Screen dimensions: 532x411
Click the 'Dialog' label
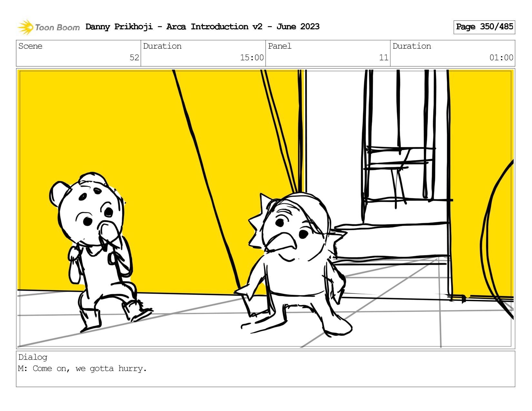[x=33, y=357]
